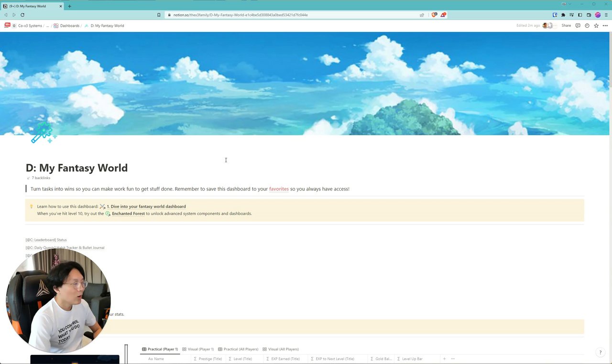Switch to the Practical (All Players) view tab
612x364 pixels.
point(238,349)
